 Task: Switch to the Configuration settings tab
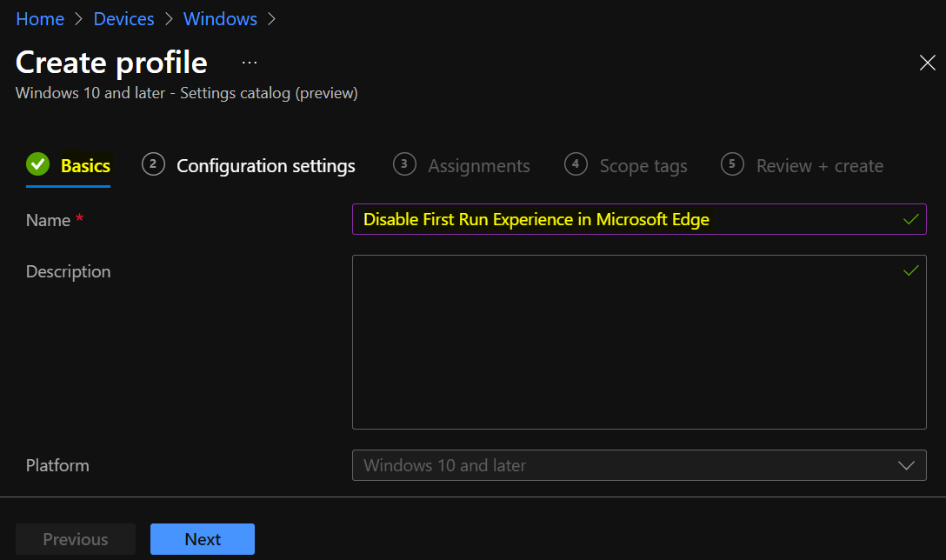266,165
